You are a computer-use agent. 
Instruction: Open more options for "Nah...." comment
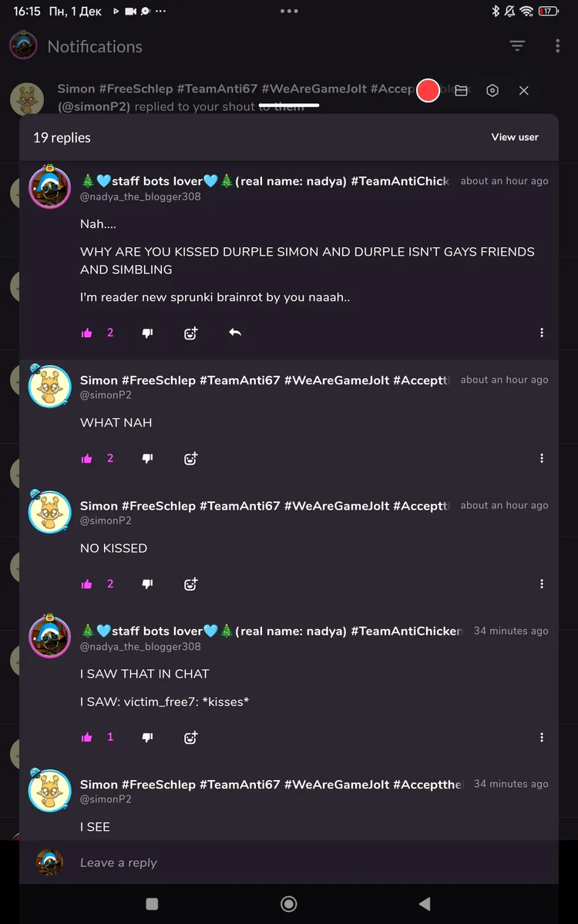[542, 333]
